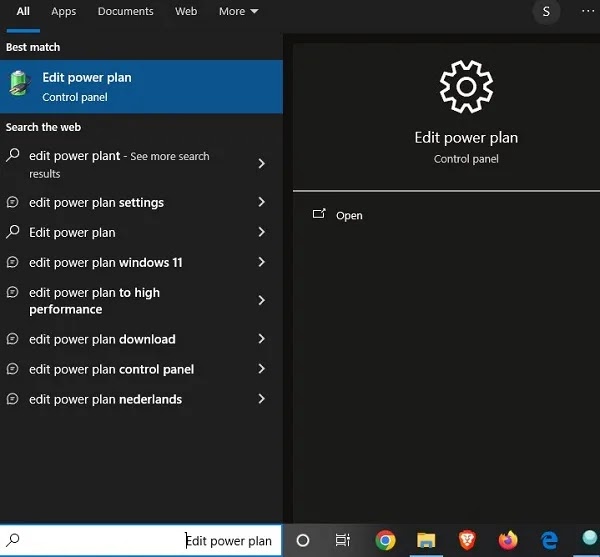
Task: Switch to the Documents tab
Action: pos(126,11)
